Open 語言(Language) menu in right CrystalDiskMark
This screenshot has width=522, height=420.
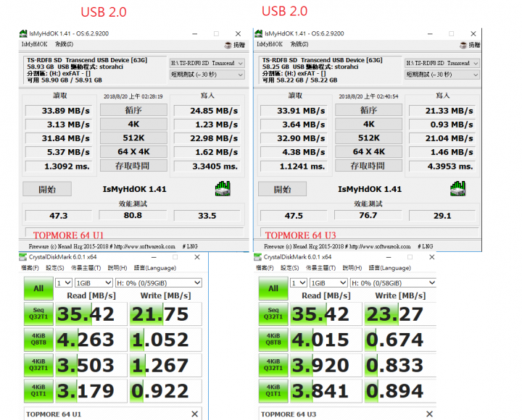(390, 268)
